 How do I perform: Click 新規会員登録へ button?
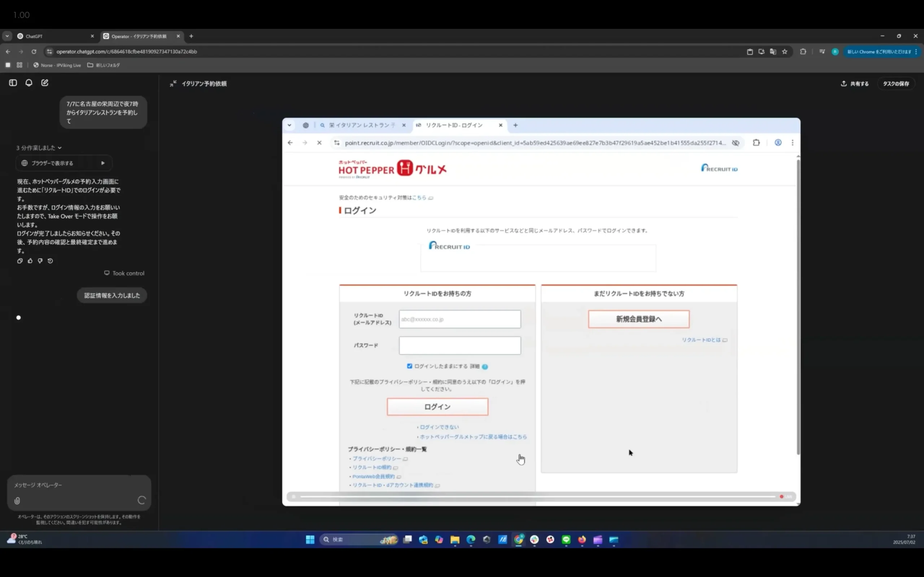(x=638, y=319)
